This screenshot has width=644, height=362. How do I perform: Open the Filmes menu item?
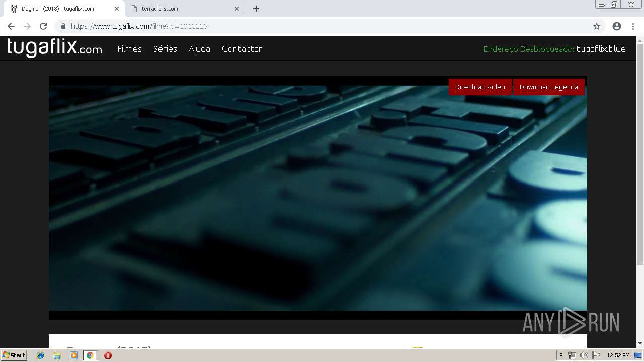tap(129, 49)
